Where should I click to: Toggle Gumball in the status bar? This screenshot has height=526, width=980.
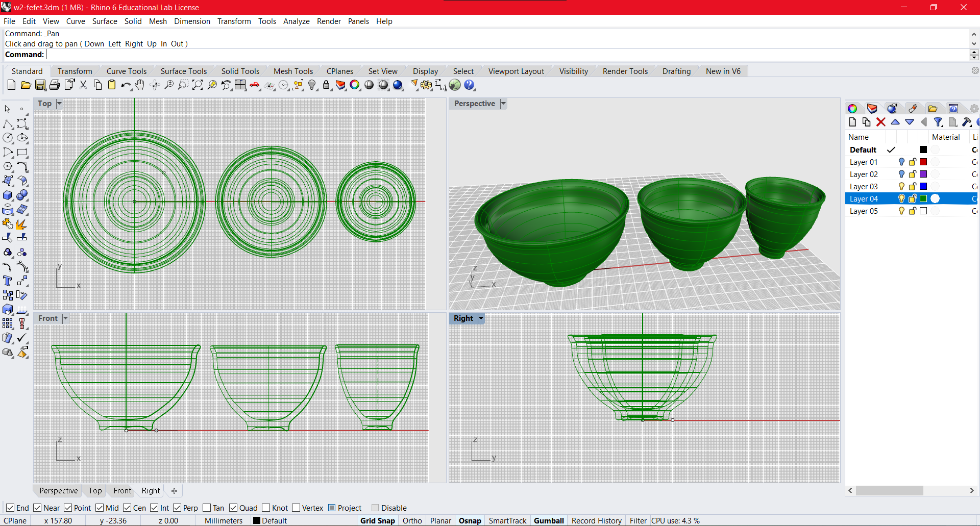(x=549, y=521)
